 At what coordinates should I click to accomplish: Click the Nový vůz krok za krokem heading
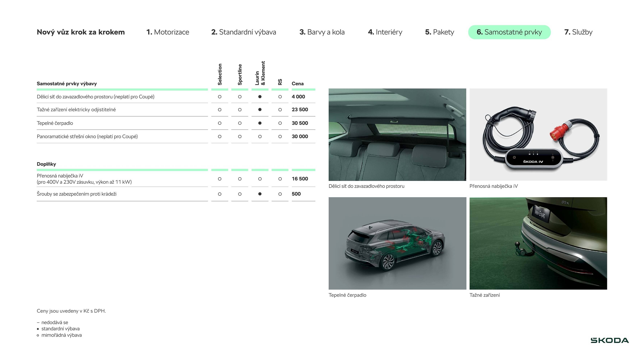tap(80, 32)
